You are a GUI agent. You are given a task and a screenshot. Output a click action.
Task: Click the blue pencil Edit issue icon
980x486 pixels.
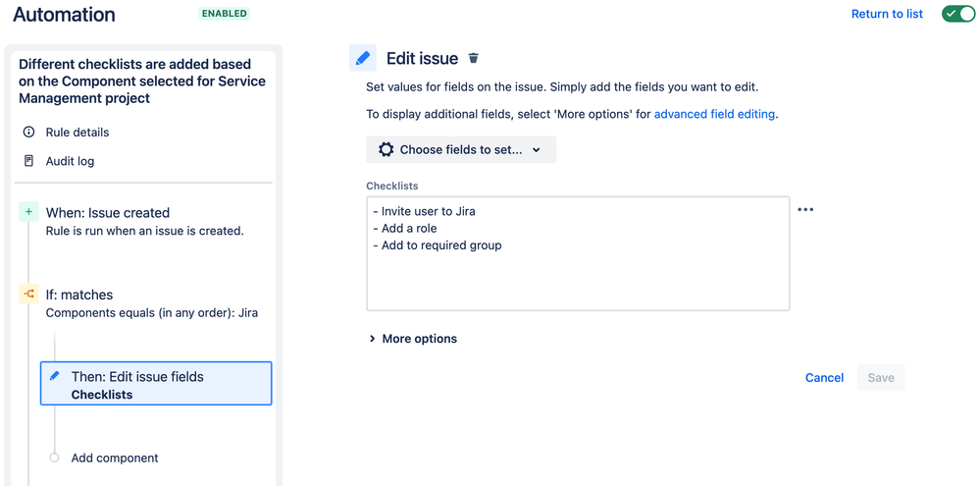point(363,58)
